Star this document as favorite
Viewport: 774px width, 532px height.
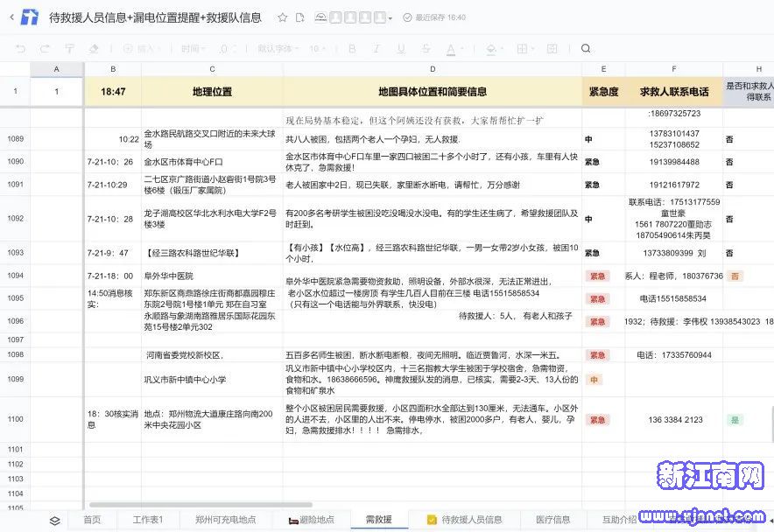(282, 17)
